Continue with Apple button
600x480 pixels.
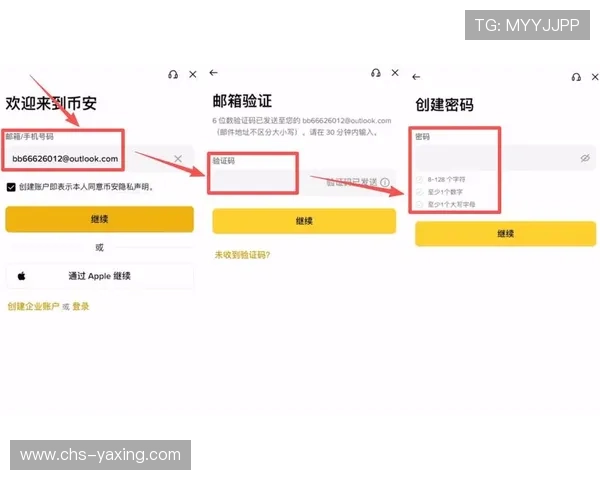coord(99,276)
